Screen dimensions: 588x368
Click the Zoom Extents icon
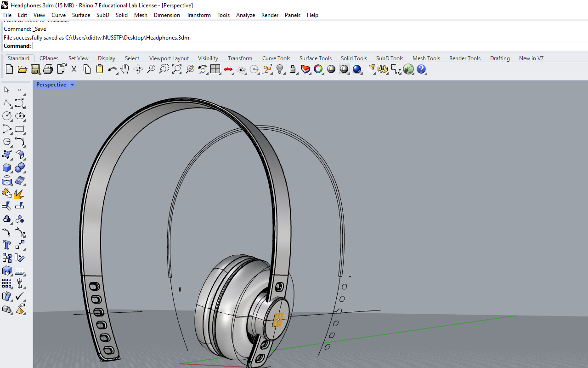[177, 69]
